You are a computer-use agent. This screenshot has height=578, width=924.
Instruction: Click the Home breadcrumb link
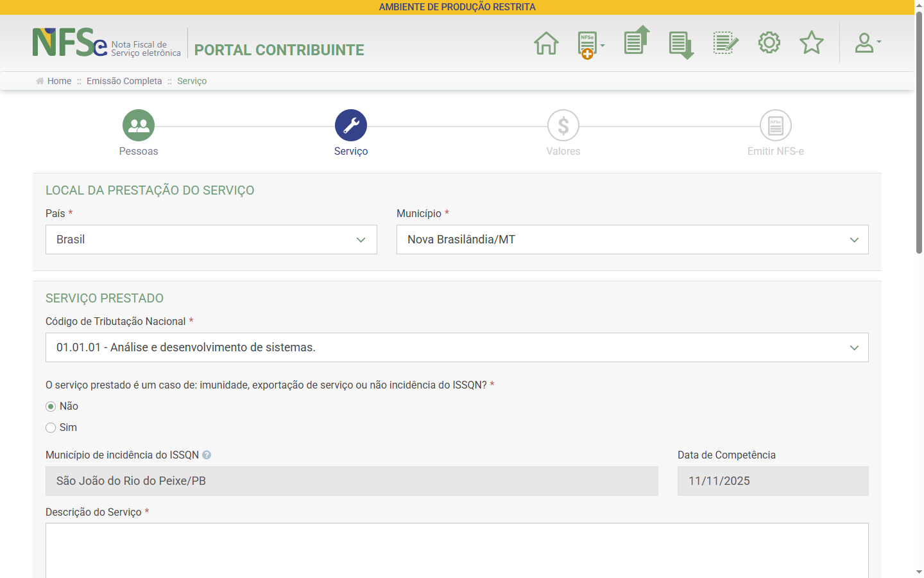[x=59, y=81]
